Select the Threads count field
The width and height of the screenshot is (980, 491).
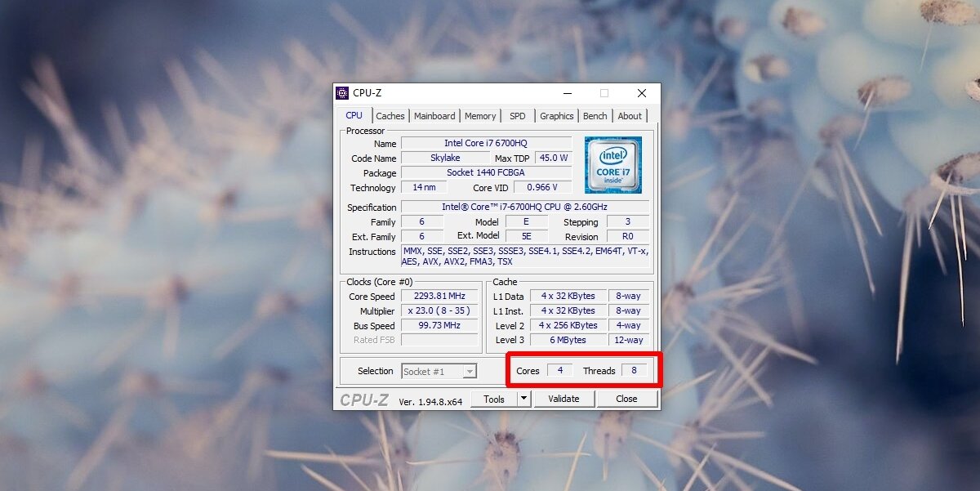636,370
